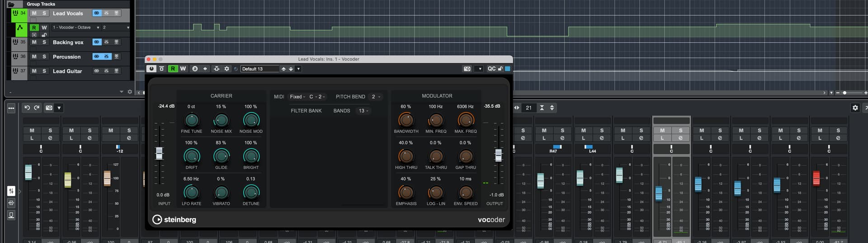868x243 pixels.
Task: Open the BANDS count dropdown
Action: click(363, 111)
